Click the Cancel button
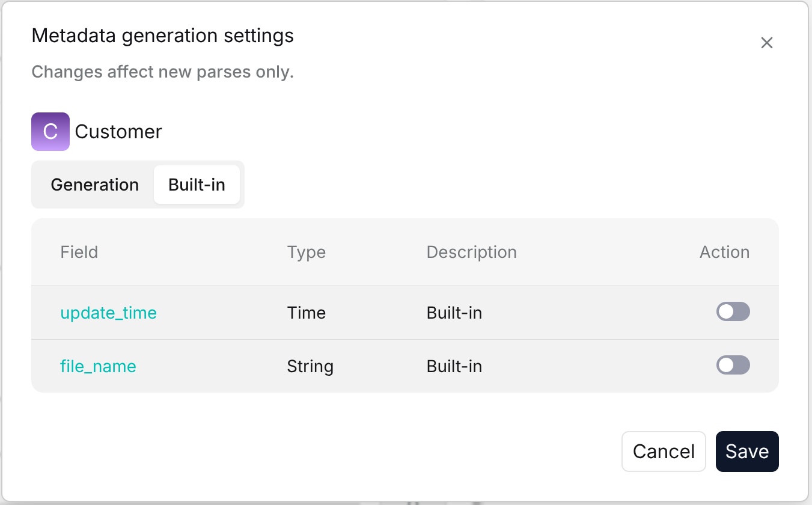812x505 pixels. tap(664, 451)
